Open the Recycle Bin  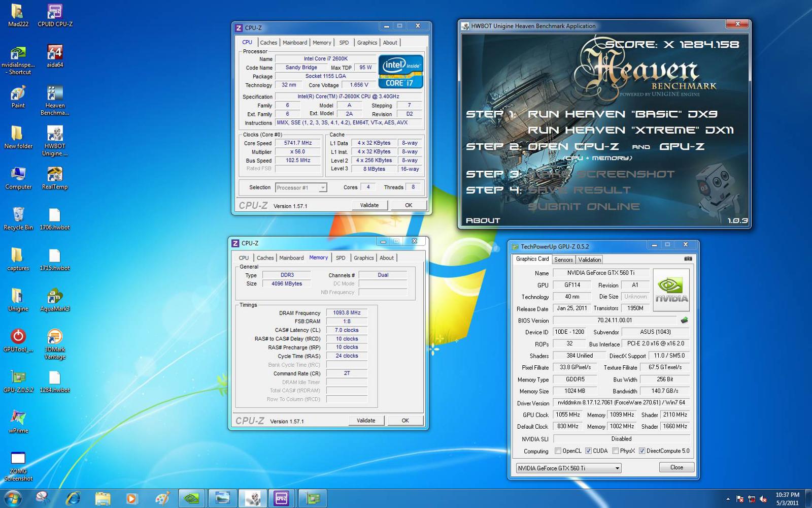(18, 218)
